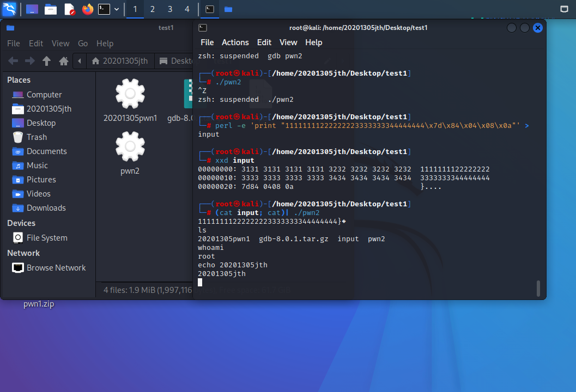576x392 pixels.
Task: Open the terminal emulator launcher in panel
Action: click(x=104, y=9)
